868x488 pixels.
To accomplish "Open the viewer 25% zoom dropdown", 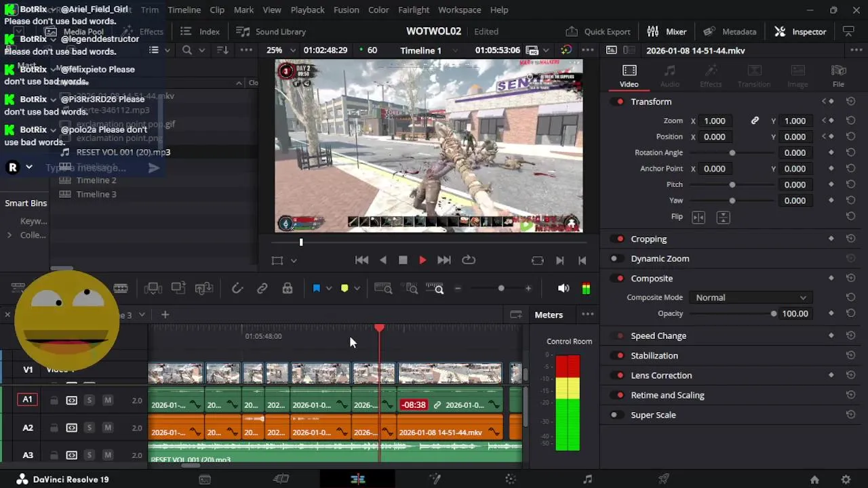I will 280,50.
